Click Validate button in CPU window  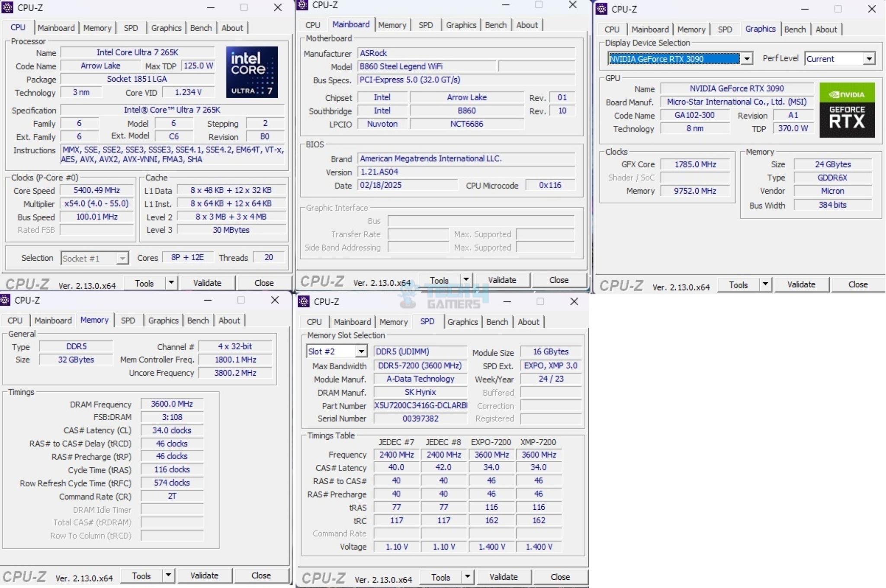point(207,283)
